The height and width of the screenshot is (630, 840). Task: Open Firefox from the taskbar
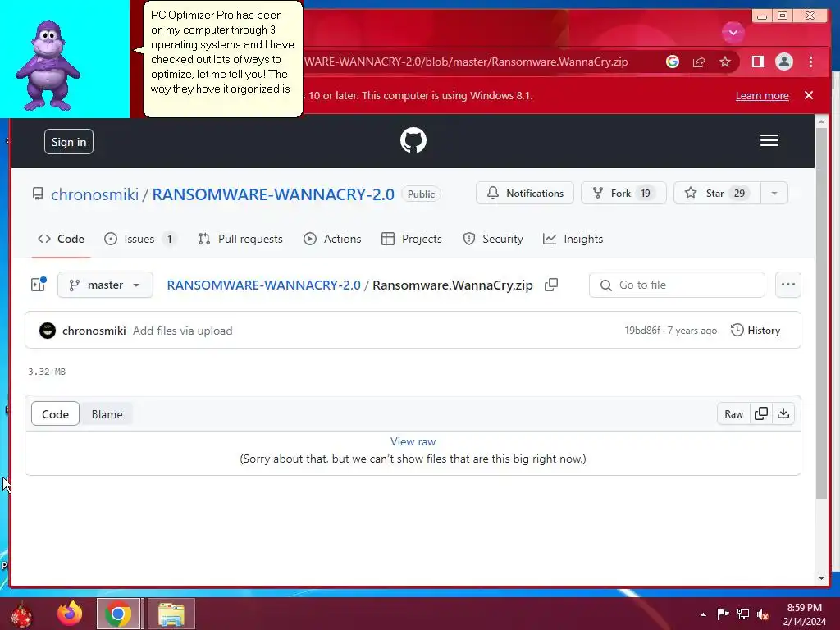point(70,614)
